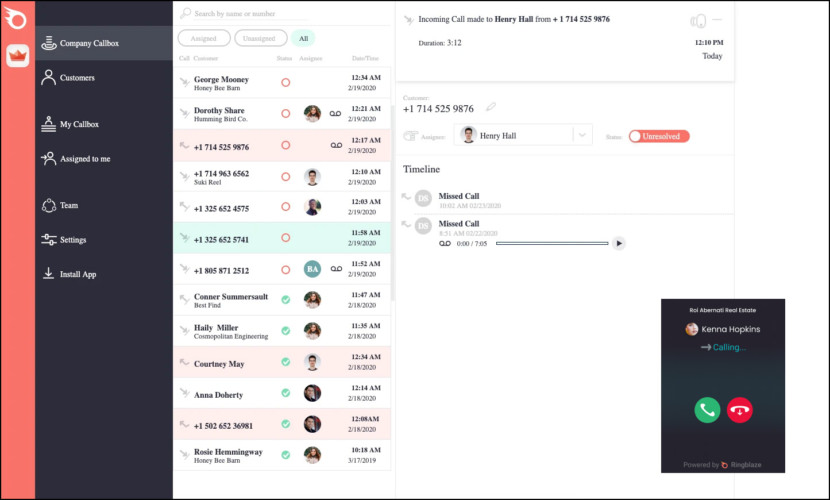The image size is (830, 500).
Task: Toggle status for +1 805 871 2512 row
Action: pyautogui.click(x=285, y=270)
